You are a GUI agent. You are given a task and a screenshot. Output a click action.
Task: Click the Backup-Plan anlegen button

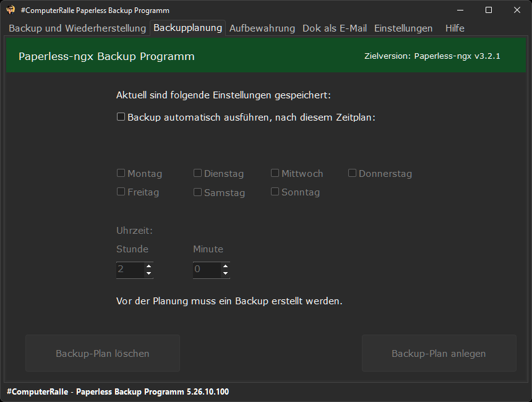click(439, 353)
